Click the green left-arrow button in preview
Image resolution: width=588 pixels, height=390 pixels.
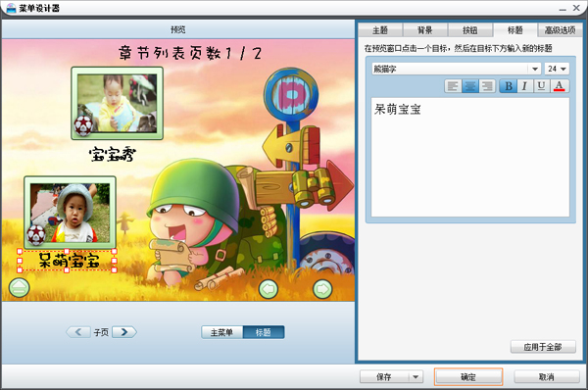click(269, 289)
